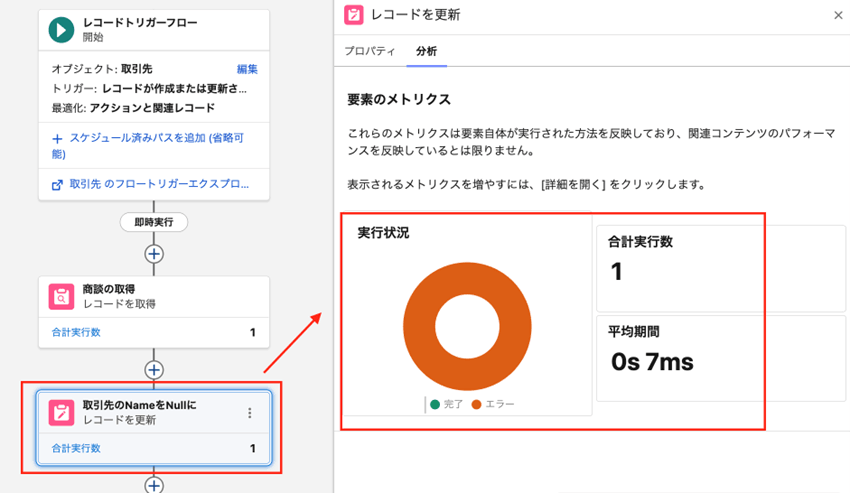Click the 即時実行 path label
Viewport: 850px width, 493px height.
(154, 221)
